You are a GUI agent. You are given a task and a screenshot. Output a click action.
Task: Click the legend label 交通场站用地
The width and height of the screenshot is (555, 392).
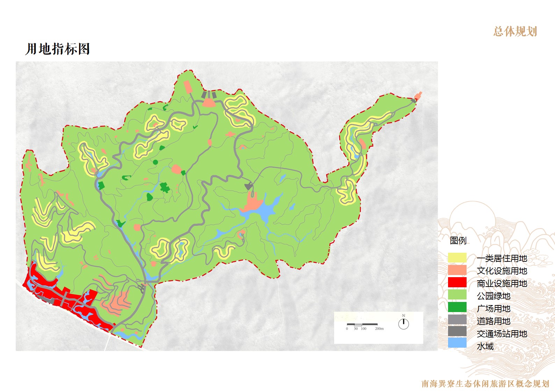tap(502, 334)
